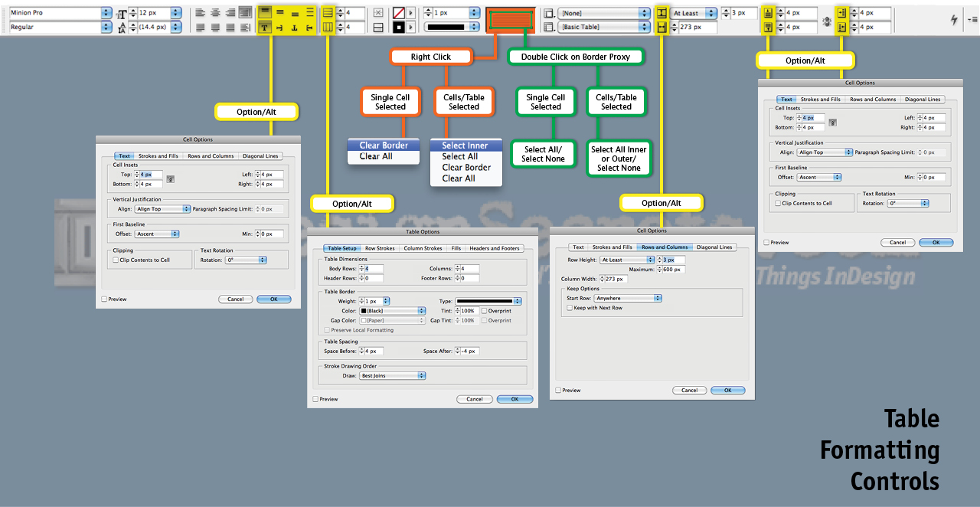Screen dimensions: 980x507
Task: Click the Quick Apply lightning bolt icon
Action: pos(954,20)
